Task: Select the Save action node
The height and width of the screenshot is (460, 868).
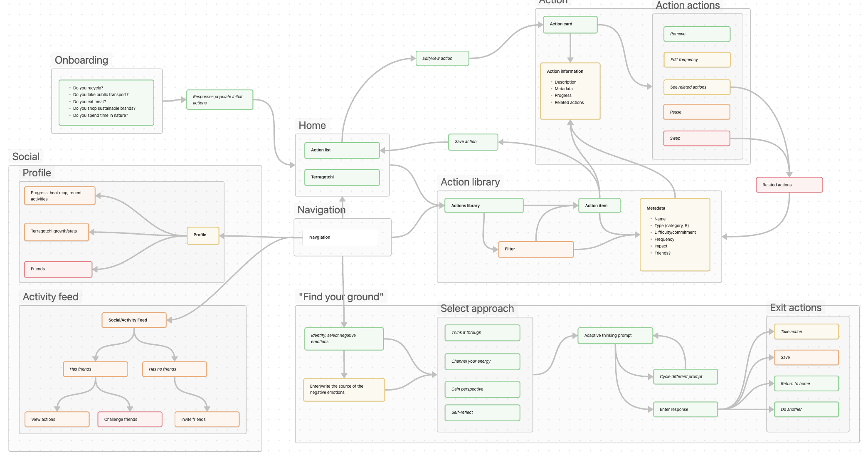Action: 473,142
